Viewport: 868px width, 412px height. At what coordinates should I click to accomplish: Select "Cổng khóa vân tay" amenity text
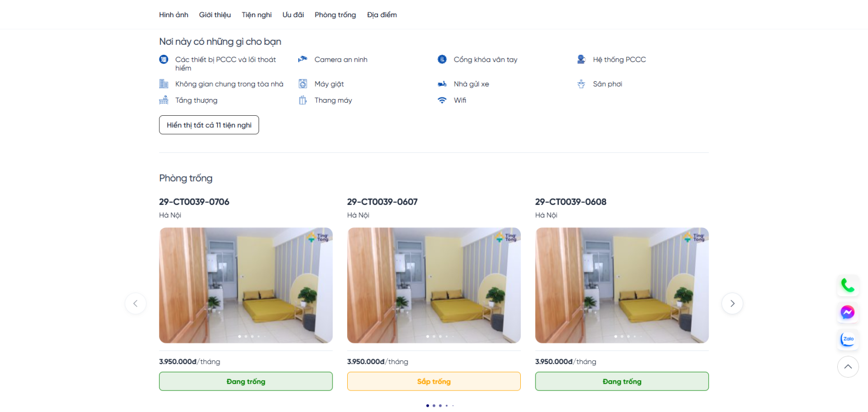coord(485,59)
